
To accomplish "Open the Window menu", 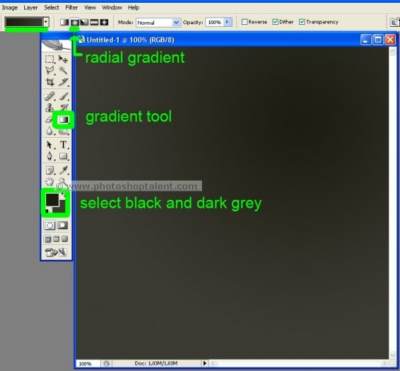I will tap(112, 7).
